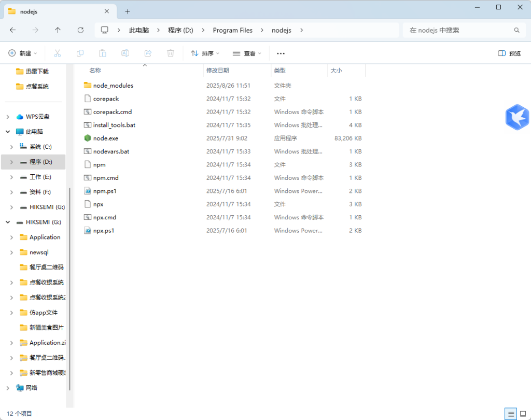The height and width of the screenshot is (420, 531).
Task: Open the 排序 sort dropdown
Action: (x=205, y=53)
